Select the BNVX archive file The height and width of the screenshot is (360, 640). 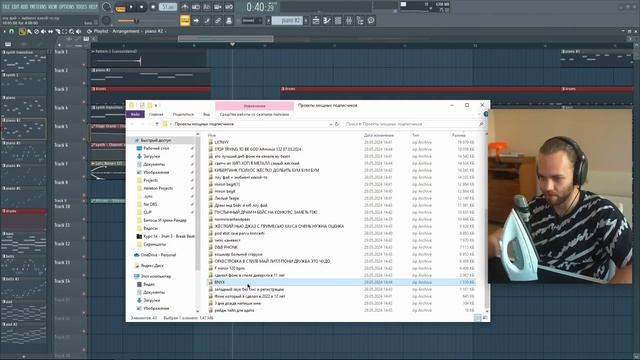pos(341,282)
